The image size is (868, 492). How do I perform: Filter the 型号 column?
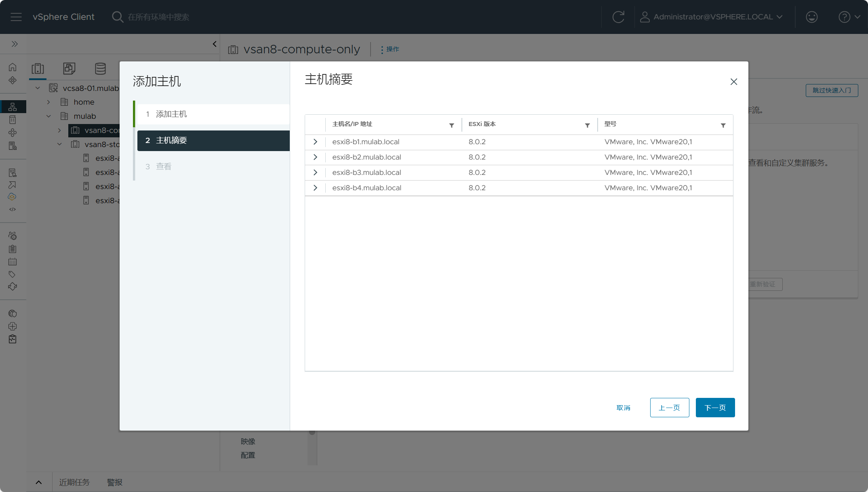coord(723,126)
